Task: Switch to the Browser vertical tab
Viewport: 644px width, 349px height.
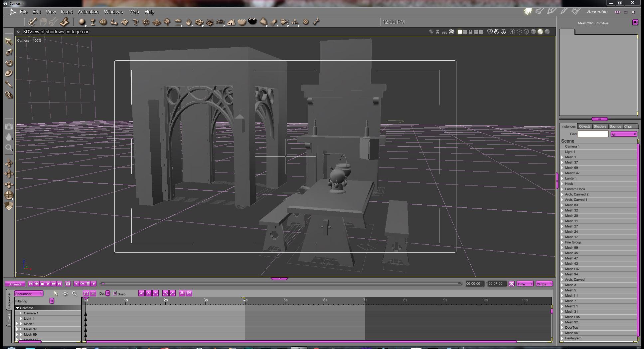Action: [9, 319]
